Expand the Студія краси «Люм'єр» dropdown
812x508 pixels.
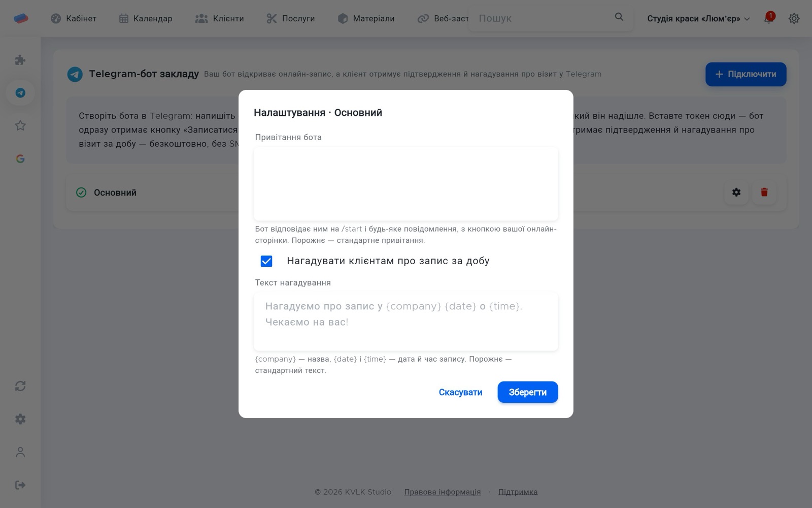tap(698, 18)
